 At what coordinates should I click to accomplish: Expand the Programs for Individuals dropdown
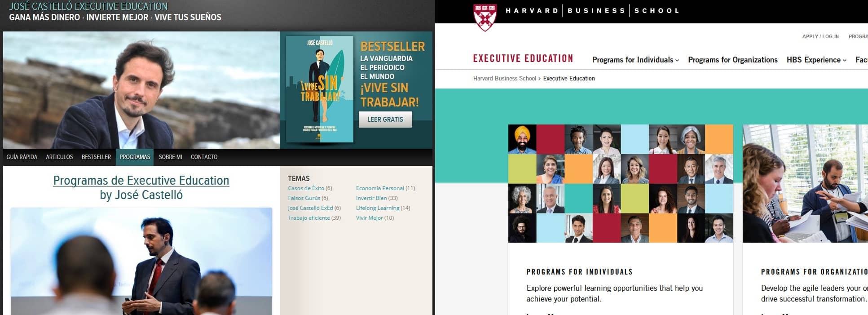click(x=635, y=60)
